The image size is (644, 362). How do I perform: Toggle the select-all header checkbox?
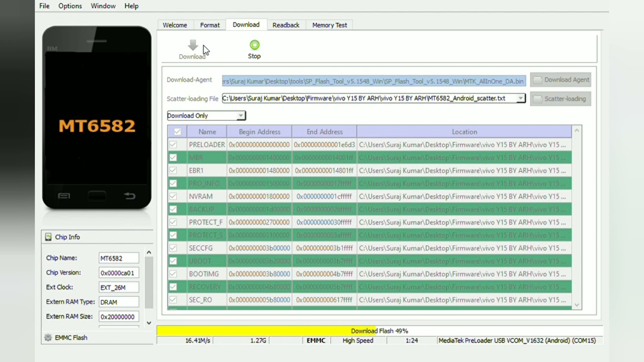click(177, 132)
